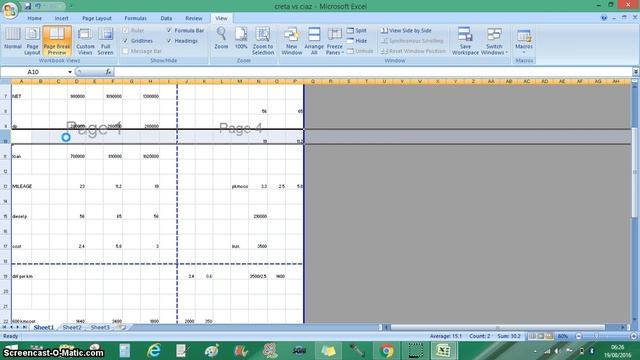Select Page Break Preview view

57,41
